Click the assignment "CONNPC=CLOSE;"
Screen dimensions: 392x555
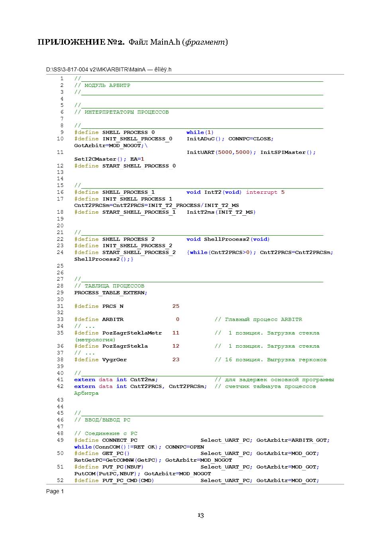(251, 139)
